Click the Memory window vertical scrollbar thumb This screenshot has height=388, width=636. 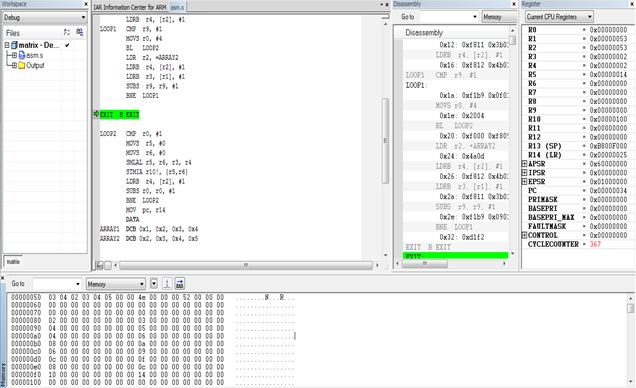[x=630, y=308]
